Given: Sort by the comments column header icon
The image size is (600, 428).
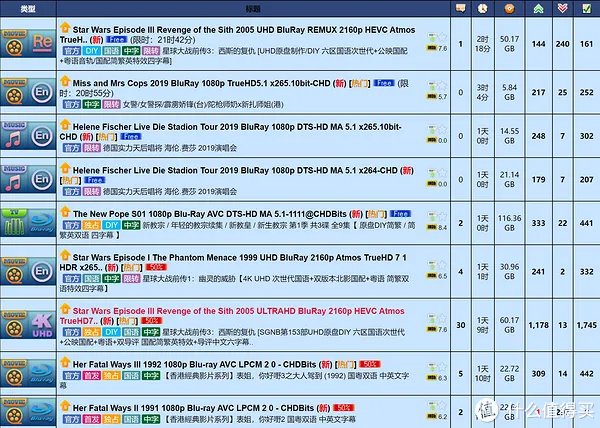Looking at the screenshot, I should point(460,8).
